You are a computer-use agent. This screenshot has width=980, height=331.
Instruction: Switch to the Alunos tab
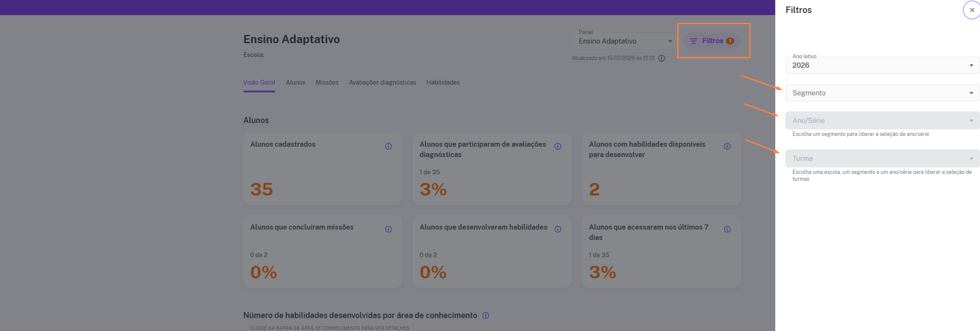[x=296, y=82]
